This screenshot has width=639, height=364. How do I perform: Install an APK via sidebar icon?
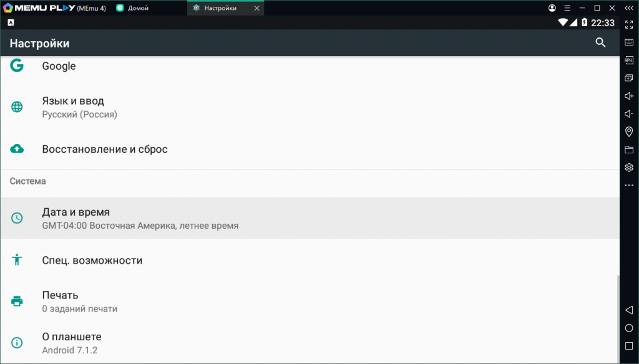tap(629, 60)
